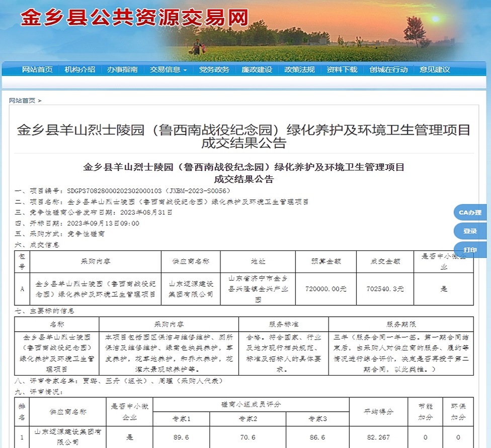The image size is (491, 448).
Task: Click the expert 2 score 70.6
Action: coord(248,437)
